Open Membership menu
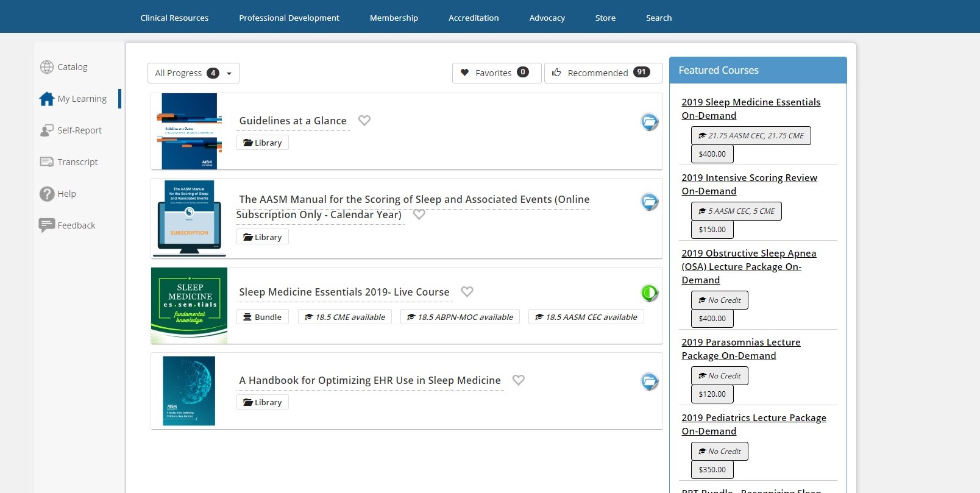 click(x=394, y=18)
